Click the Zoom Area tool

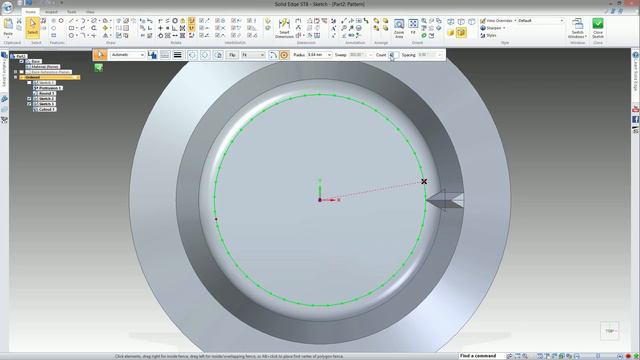[x=399, y=28]
